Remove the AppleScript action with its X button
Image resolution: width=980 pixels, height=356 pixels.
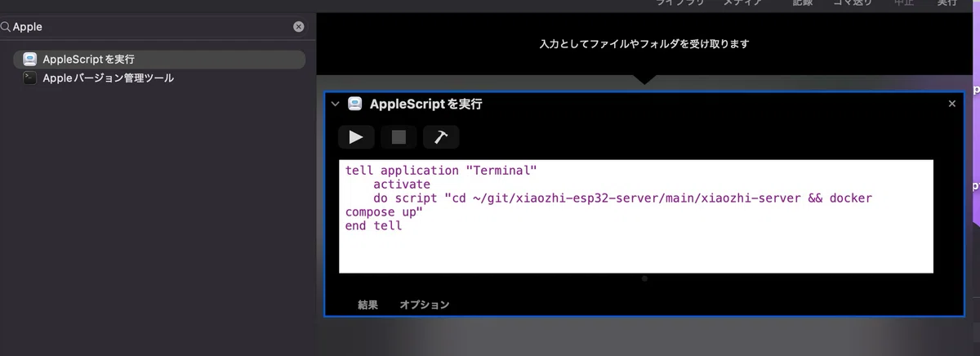coord(951,104)
